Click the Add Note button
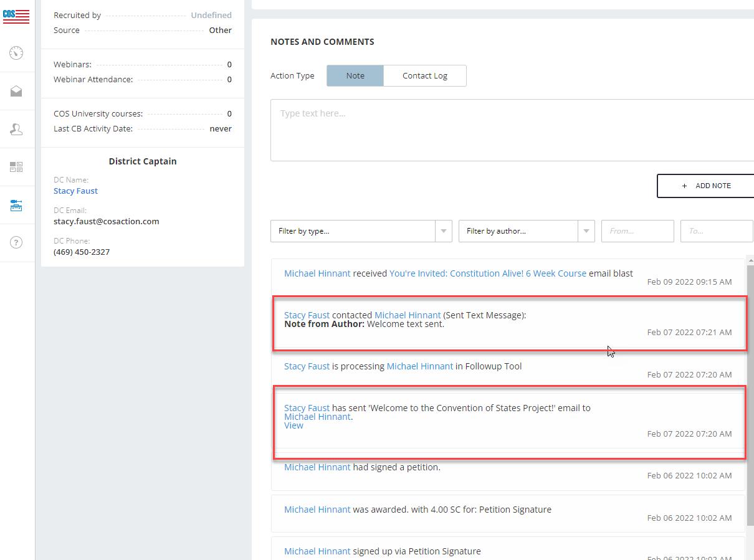 (706, 186)
